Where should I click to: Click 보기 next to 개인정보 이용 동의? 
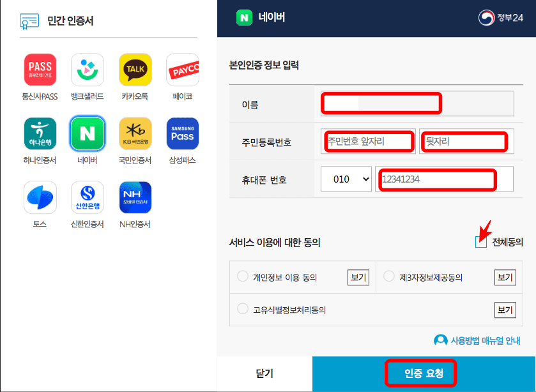(358, 278)
